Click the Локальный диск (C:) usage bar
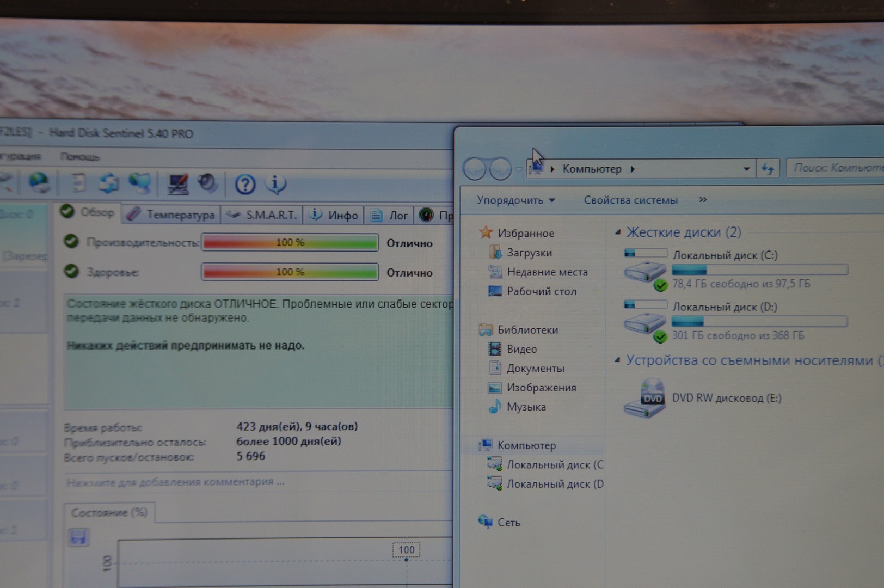The image size is (884, 588). [759, 270]
